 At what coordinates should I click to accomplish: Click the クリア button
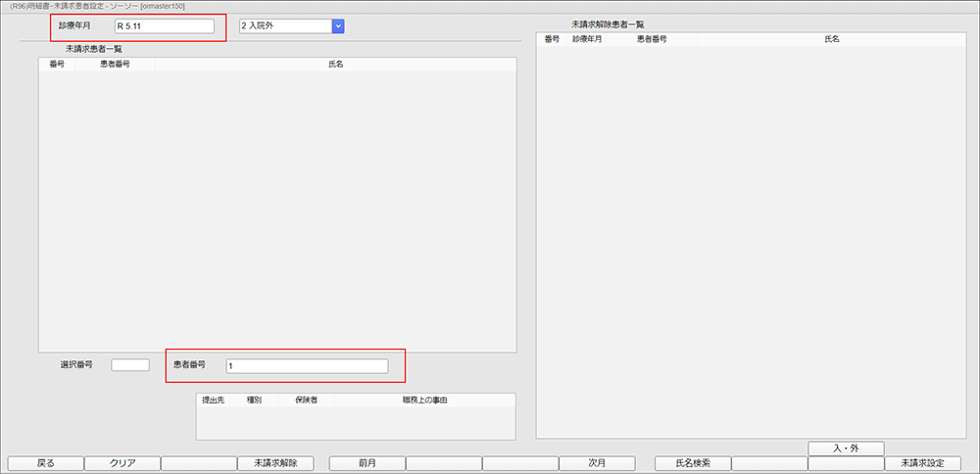click(x=122, y=463)
